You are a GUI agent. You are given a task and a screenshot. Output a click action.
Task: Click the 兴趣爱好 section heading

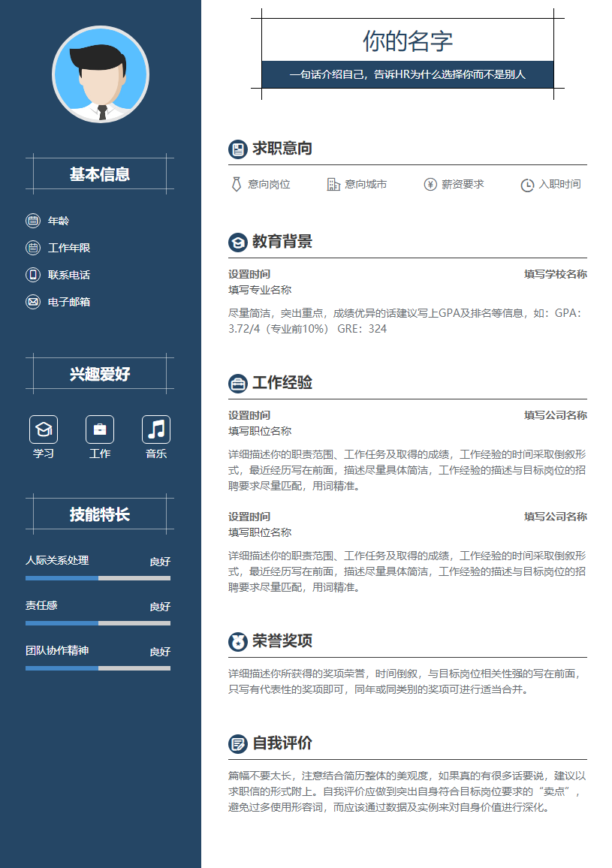coord(100,374)
